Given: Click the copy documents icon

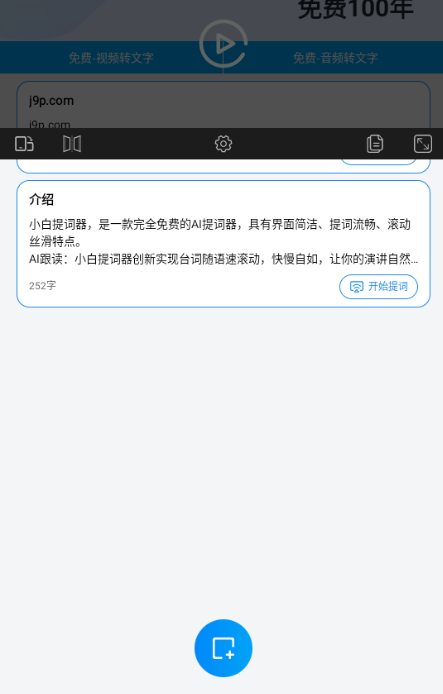Looking at the screenshot, I should 375,144.
